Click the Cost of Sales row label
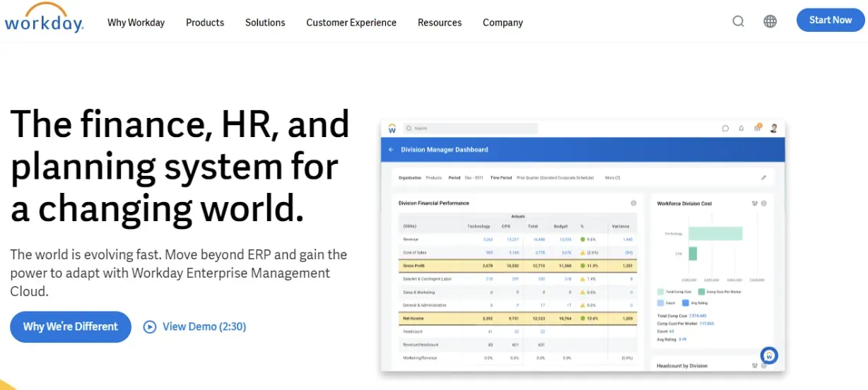 [x=414, y=252]
